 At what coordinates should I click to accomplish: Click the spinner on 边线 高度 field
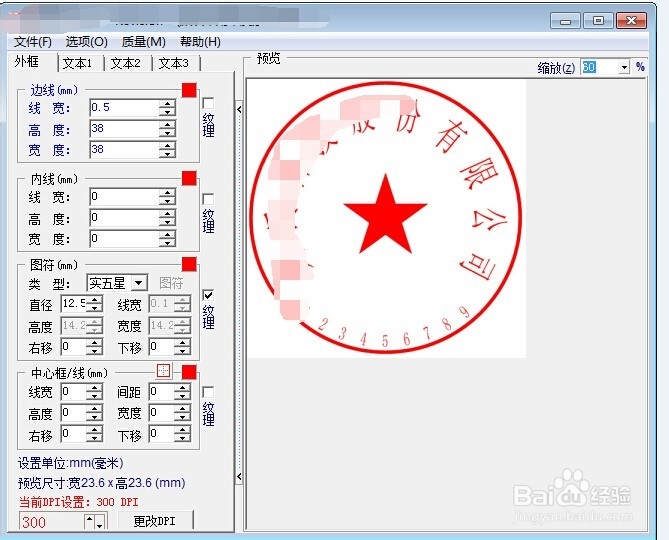167,129
